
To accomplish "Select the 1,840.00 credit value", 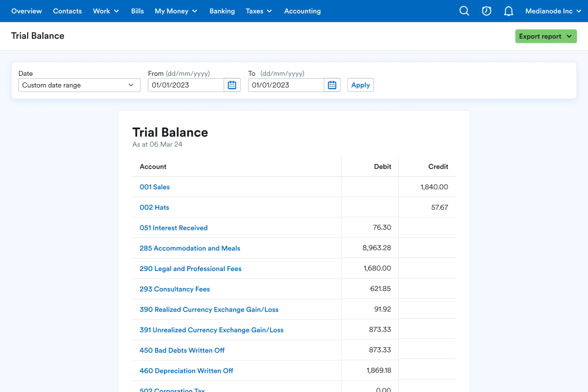I will 435,187.
